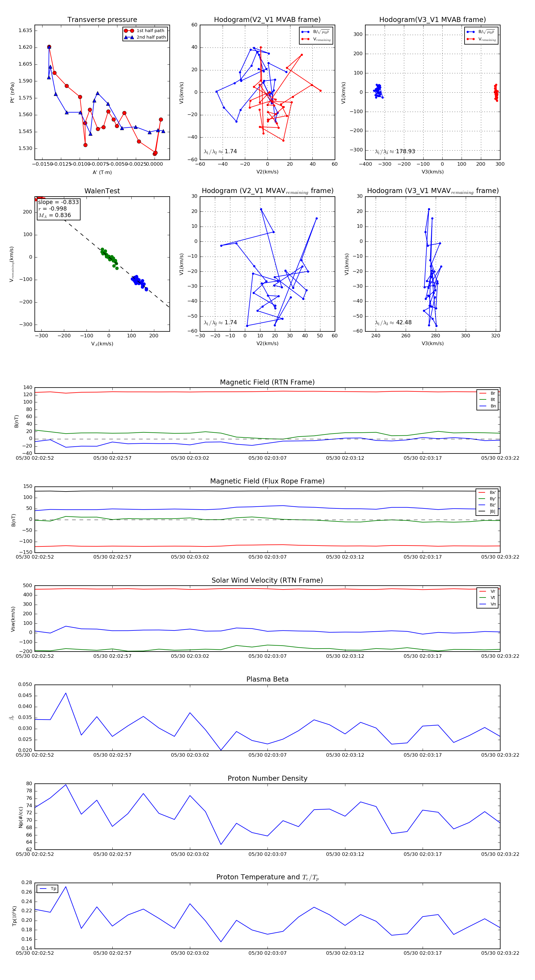Click the A' (T·m) axis label
This screenshot has width=535, height=980.
tap(102, 172)
